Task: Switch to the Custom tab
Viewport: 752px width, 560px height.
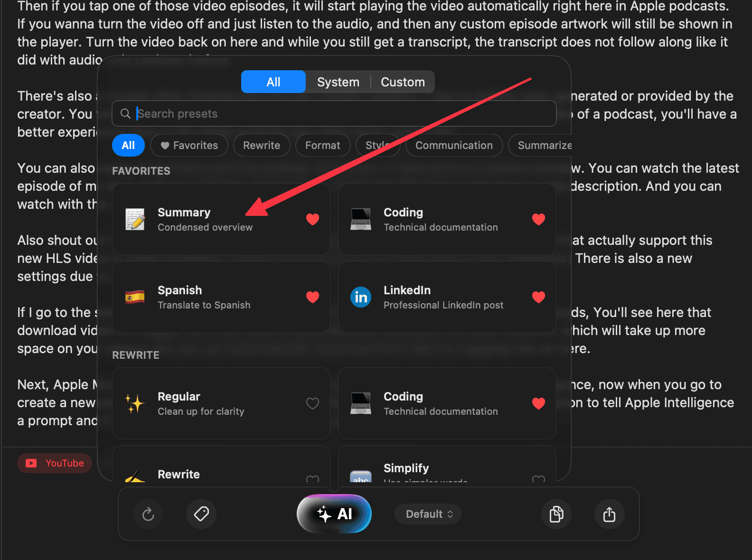Action: 403,82
